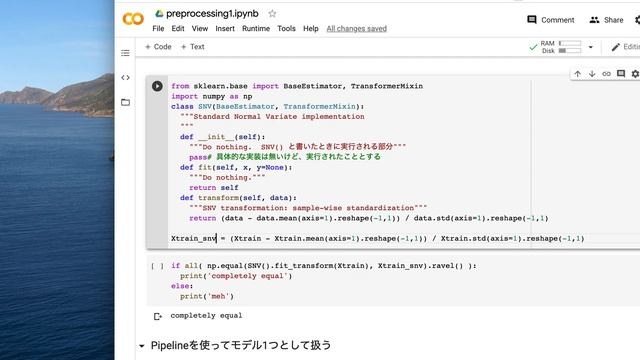This screenshot has height=360, width=640.
Task: Open the File menu
Action: tap(158, 29)
